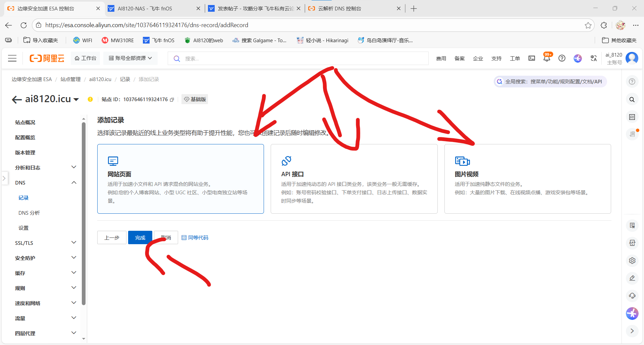644x345 pixels.
Task: Open the 全局搜索 global search box
Action: click(550, 82)
